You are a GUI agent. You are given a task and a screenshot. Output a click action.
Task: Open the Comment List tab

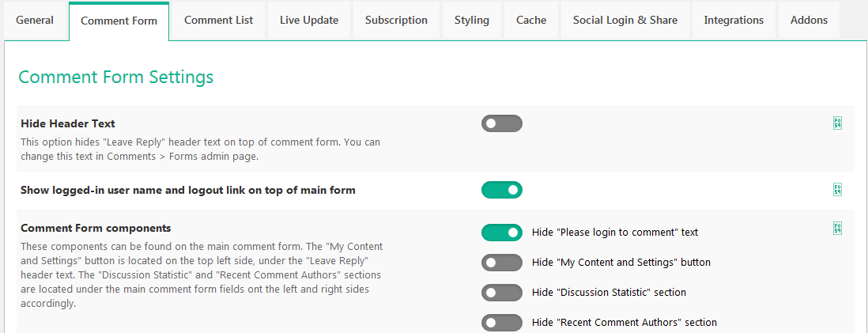click(219, 20)
